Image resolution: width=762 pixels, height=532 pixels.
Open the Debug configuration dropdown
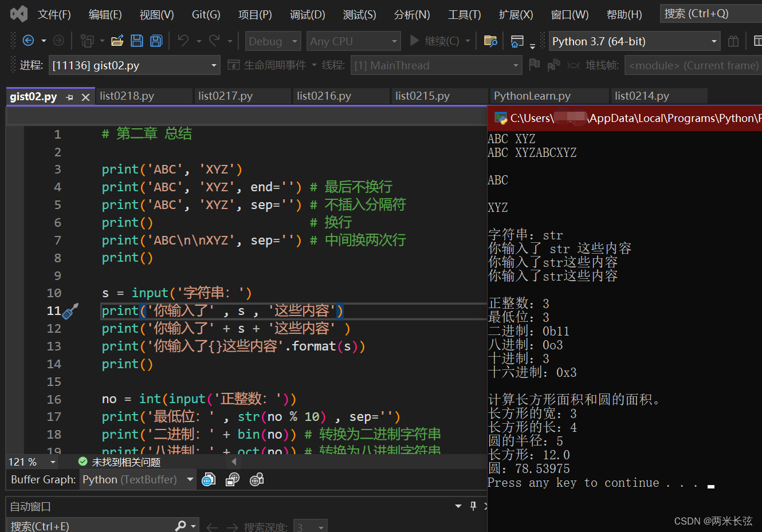[x=273, y=41]
